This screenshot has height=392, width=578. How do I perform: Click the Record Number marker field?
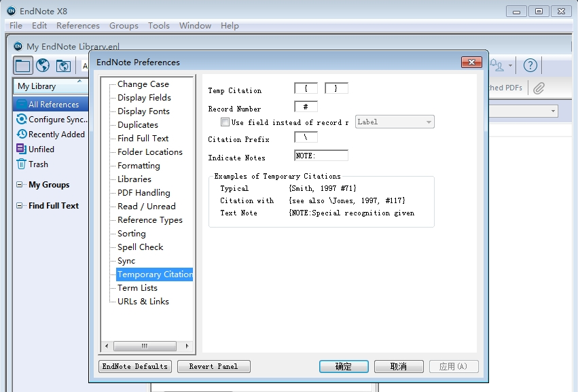pyautogui.click(x=306, y=107)
